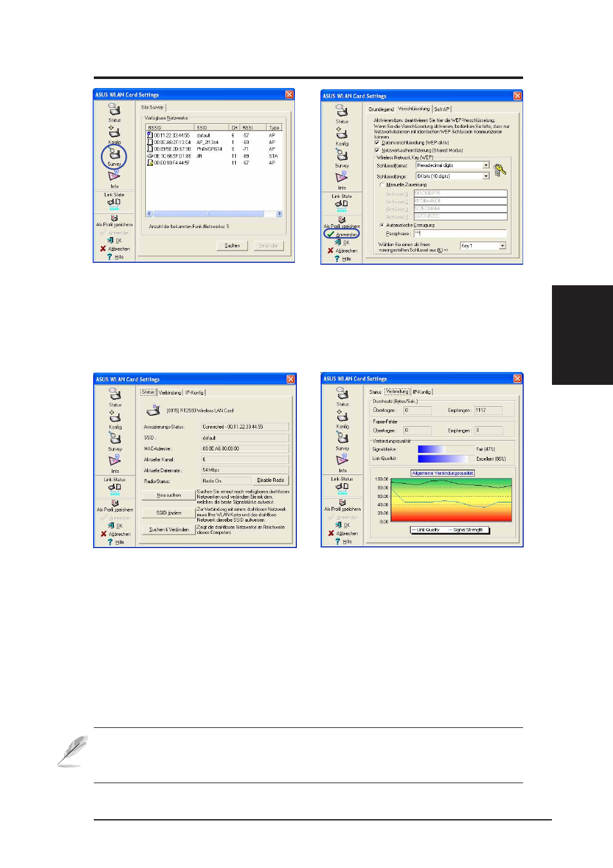Open Hilfe icon in the Disable Radio window
The height and width of the screenshot is (868, 613).
point(110,542)
